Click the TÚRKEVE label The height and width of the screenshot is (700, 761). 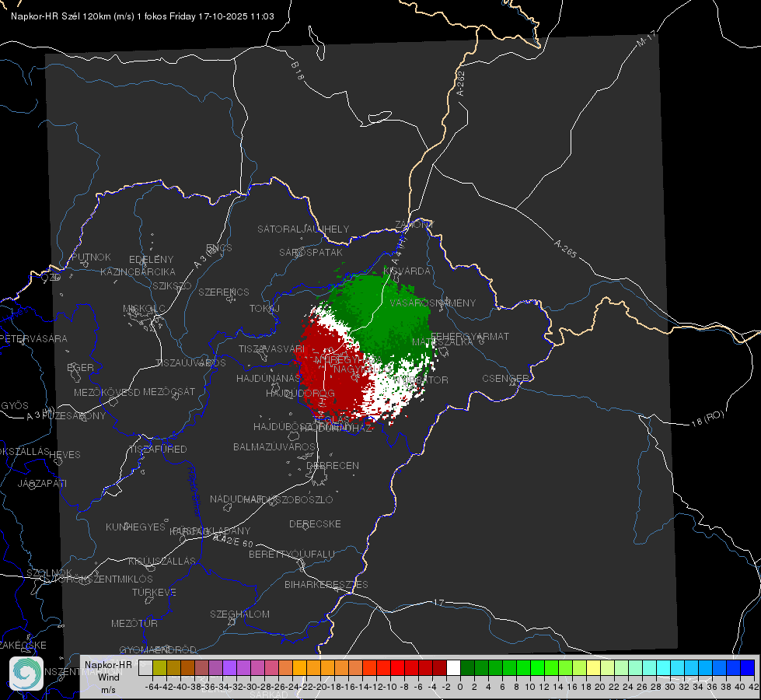tap(155, 592)
